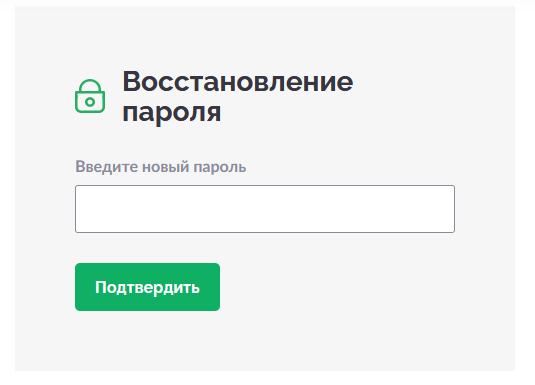Click the green 'Подтвердить' button
Viewport: 535px width, 385px height.
pos(147,287)
